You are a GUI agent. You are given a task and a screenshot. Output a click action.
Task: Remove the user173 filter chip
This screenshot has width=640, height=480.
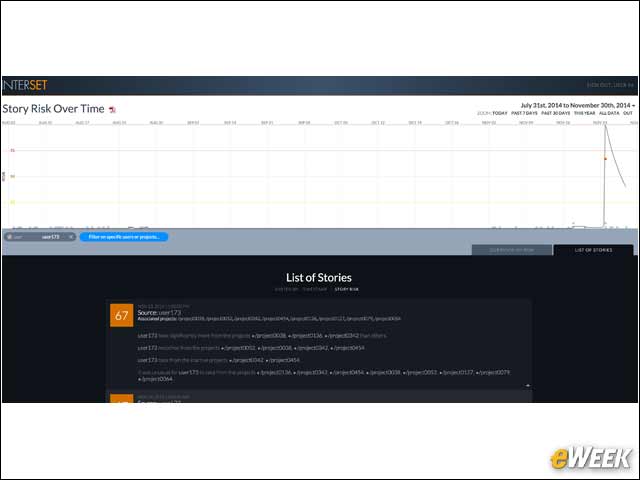pyautogui.click(x=71, y=237)
